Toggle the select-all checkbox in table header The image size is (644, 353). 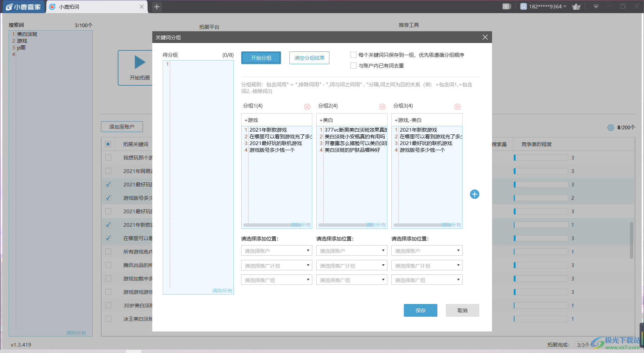point(108,144)
